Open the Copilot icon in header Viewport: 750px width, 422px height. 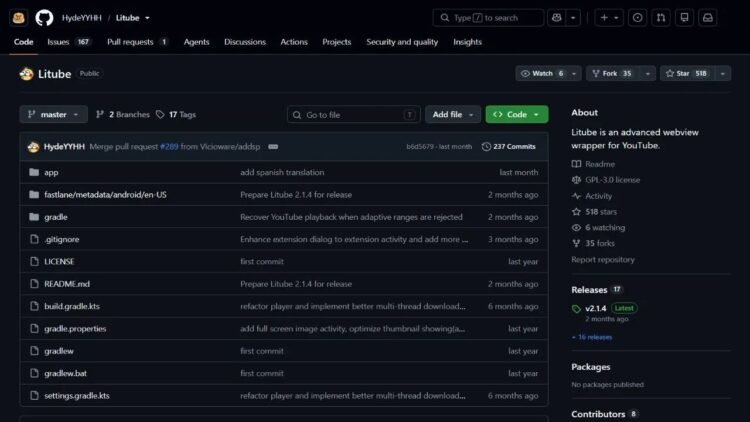pos(556,18)
